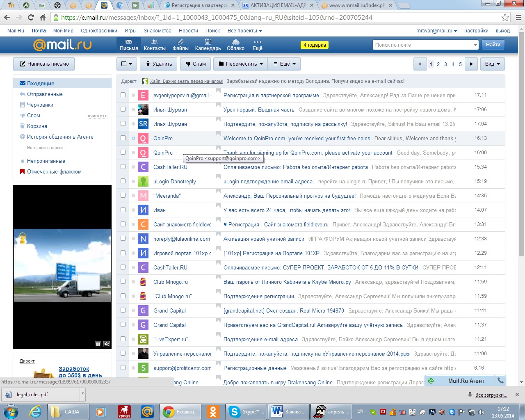Tick the checkbox for the noreply@lulaonline.com email
The image size is (525, 420).
point(123,238)
